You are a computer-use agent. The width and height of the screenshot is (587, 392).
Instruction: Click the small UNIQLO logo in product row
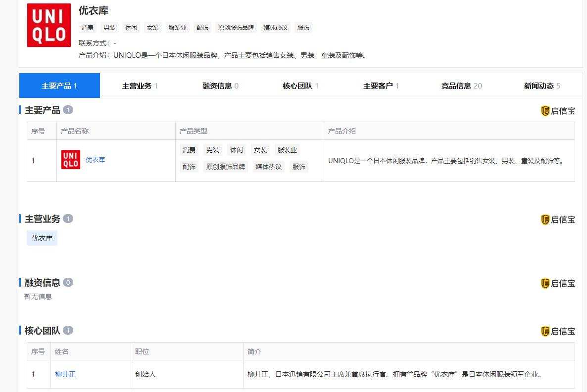(x=71, y=160)
